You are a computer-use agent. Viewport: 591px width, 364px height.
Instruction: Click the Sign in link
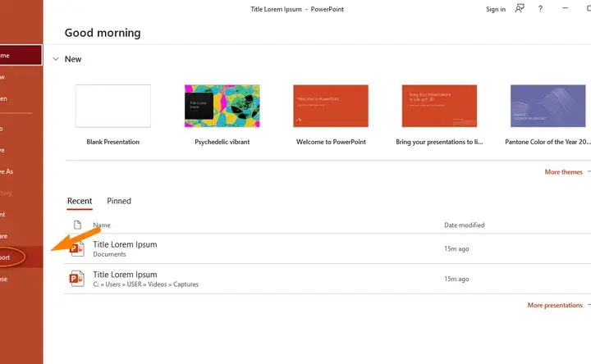(x=496, y=9)
